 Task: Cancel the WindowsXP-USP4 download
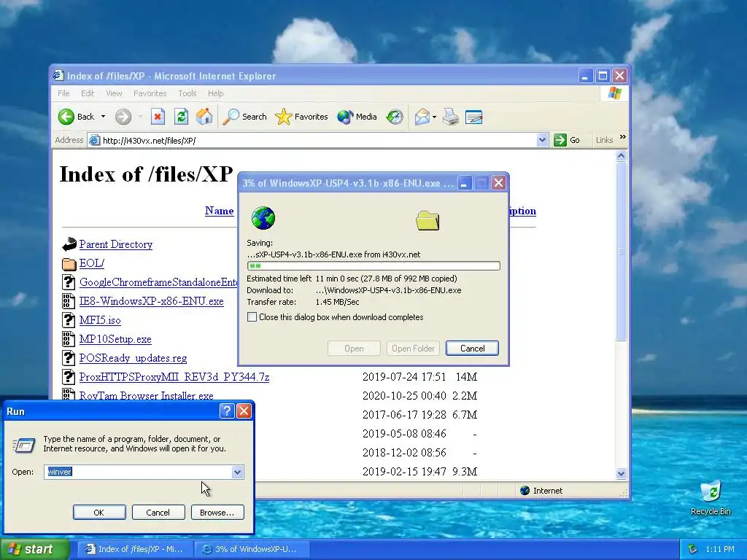pos(472,348)
